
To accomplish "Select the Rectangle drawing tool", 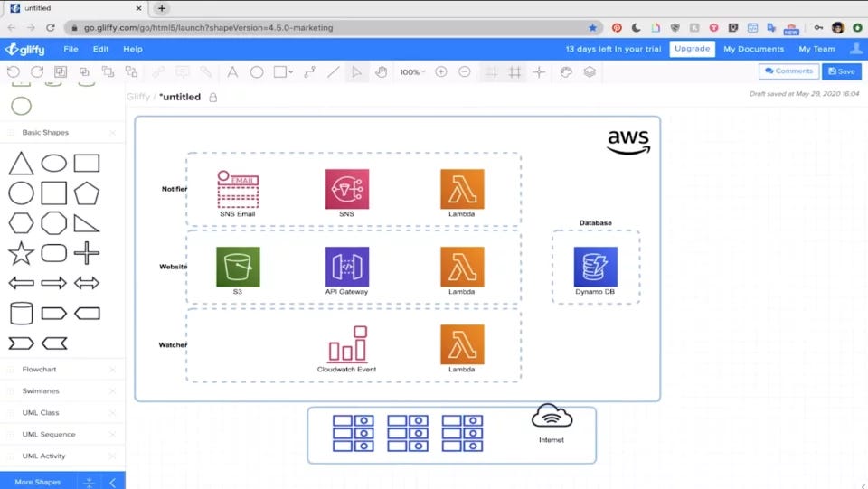I will pyautogui.click(x=280, y=72).
